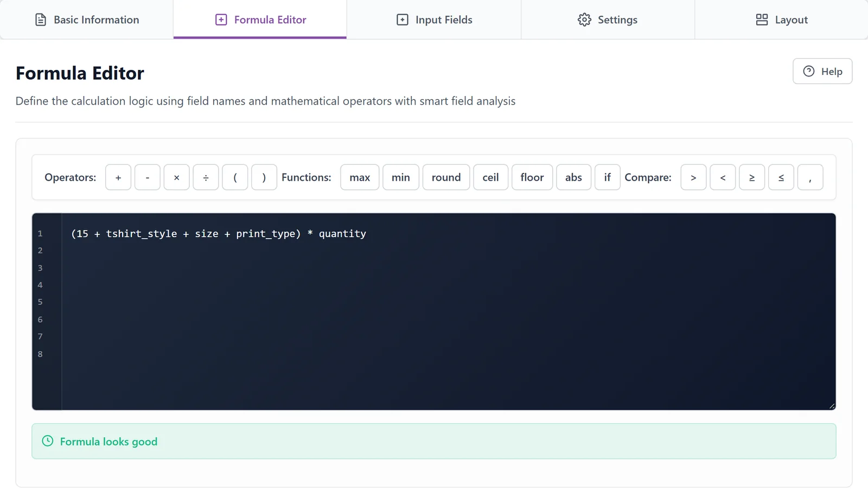Insert the less-or-equal comparison
Image resolution: width=868 pixels, height=498 pixels.
(781, 177)
